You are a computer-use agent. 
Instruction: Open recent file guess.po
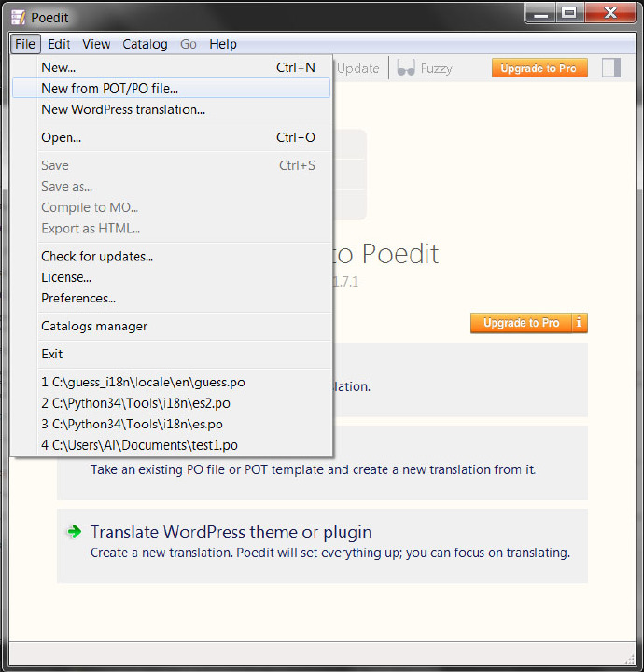(172, 382)
